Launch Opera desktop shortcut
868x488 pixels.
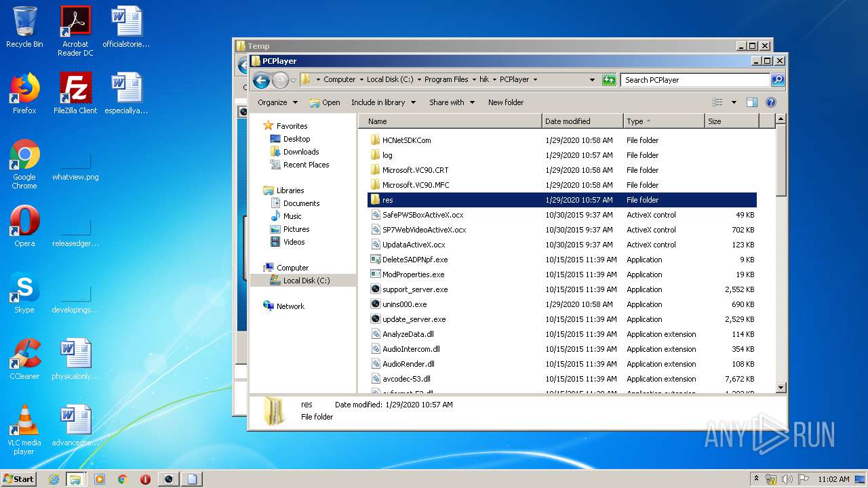24,226
